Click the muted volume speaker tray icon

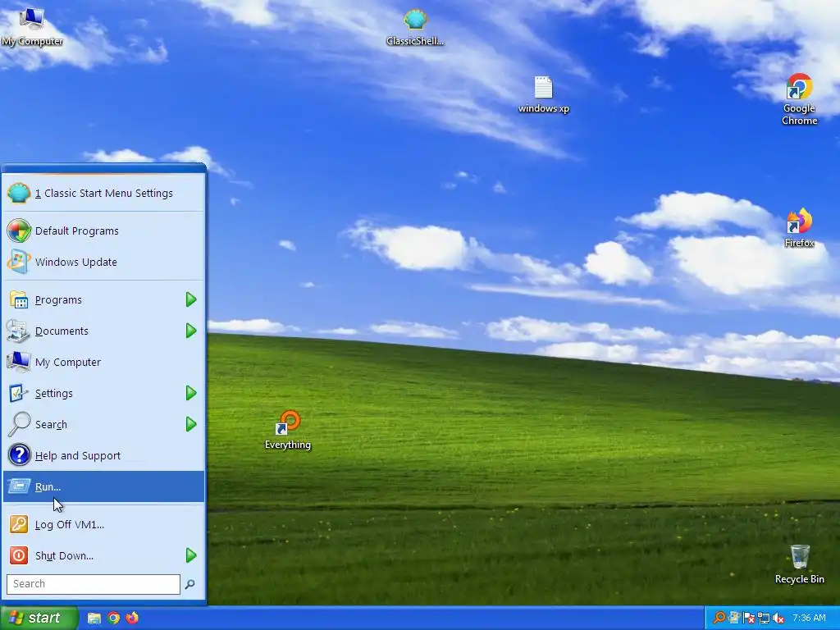[x=778, y=619]
